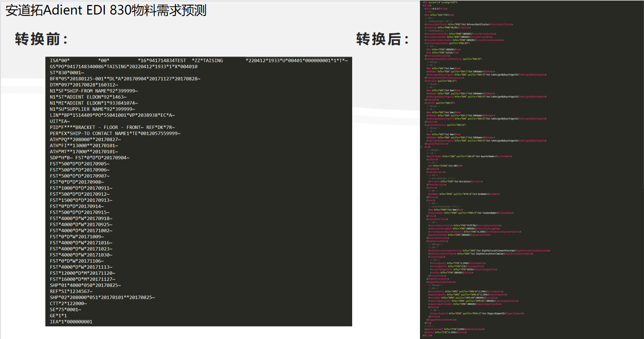This screenshot has width=644, height=339.
Task: Click the BFR*05 forecast segment line
Action: 125,79
